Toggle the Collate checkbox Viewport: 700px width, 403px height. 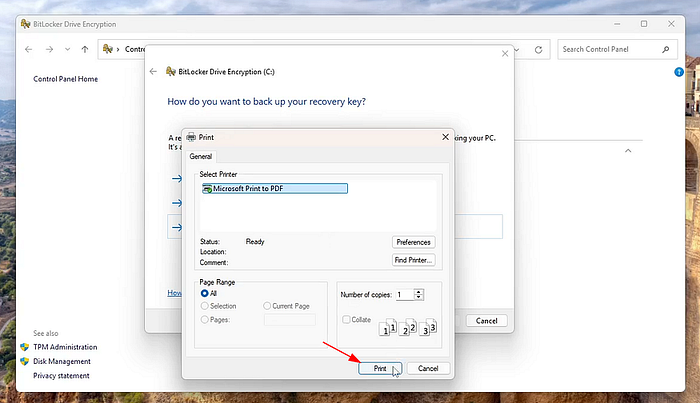pyautogui.click(x=346, y=320)
